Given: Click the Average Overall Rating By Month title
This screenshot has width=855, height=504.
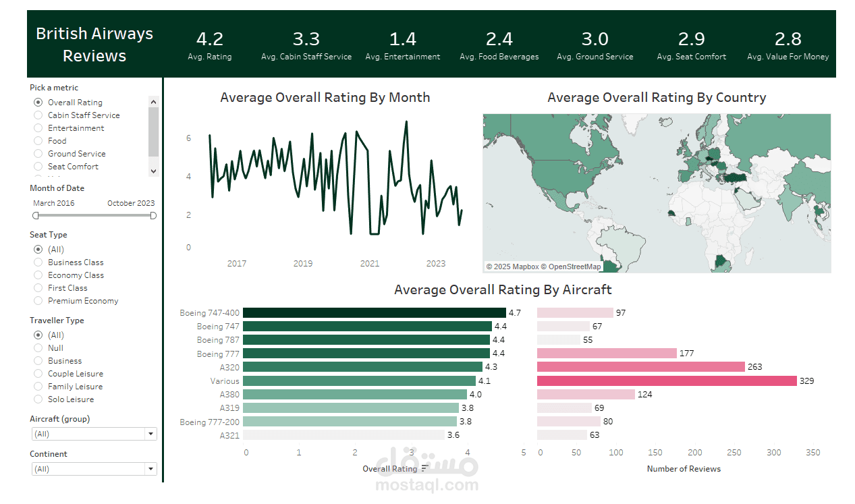Looking at the screenshot, I should click(325, 97).
